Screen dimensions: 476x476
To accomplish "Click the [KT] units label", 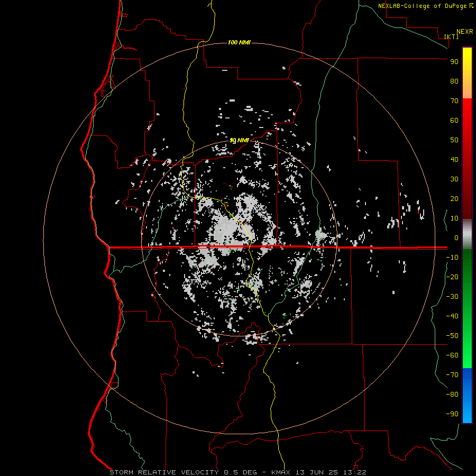I will 452,36.
